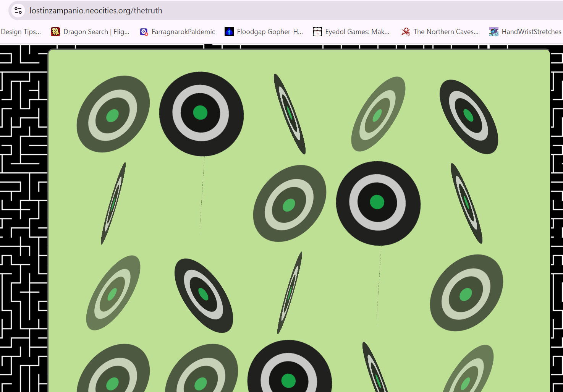Screen dimensions: 563x392
Task: Click the black-and-white maze background on left
Action: click(23, 214)
